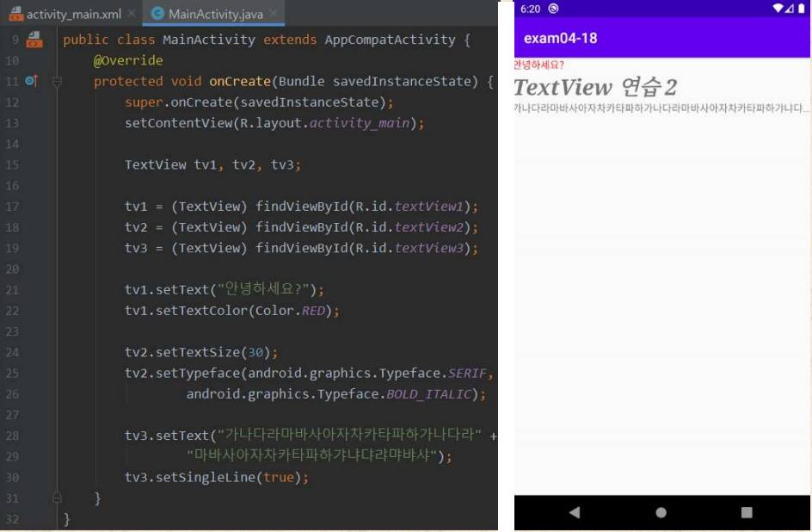Viewport: 812px width, 532px height.
Task: Click line number 21 in the gutter
Action: [x=12, y=290]
